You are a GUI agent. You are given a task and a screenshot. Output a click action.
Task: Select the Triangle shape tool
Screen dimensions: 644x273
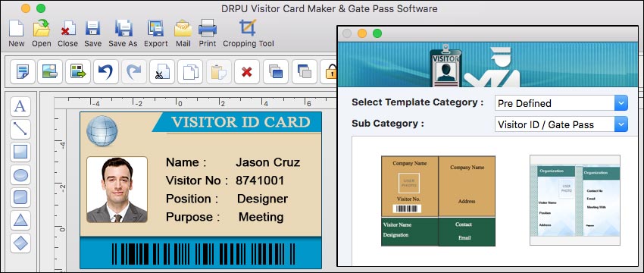(x=20, y=221)
